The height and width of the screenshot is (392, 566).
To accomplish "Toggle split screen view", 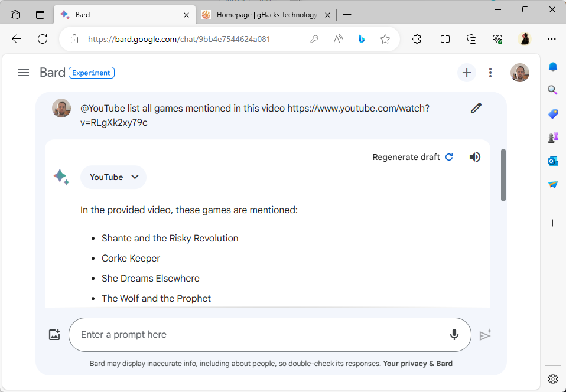I will click(445, 39).
